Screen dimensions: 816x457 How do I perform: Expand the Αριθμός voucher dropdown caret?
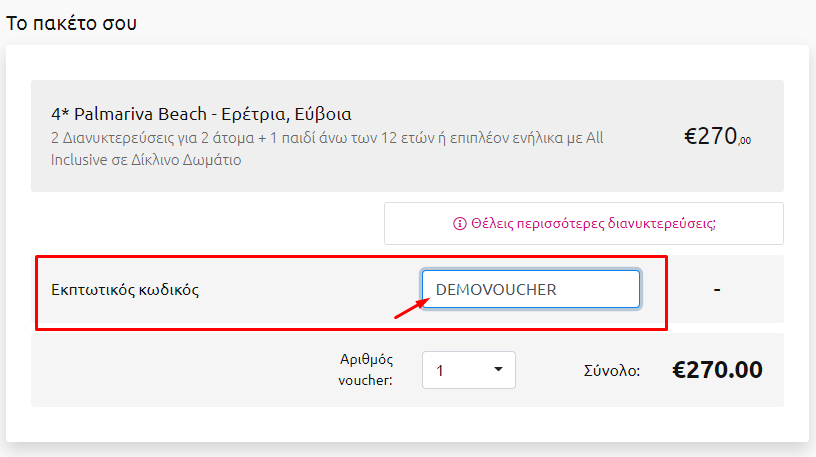pyautogui.click(x=498, y=370)
